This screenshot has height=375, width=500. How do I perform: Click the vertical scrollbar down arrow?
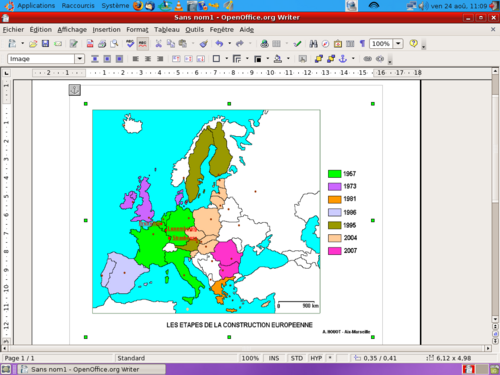[495, 319]
